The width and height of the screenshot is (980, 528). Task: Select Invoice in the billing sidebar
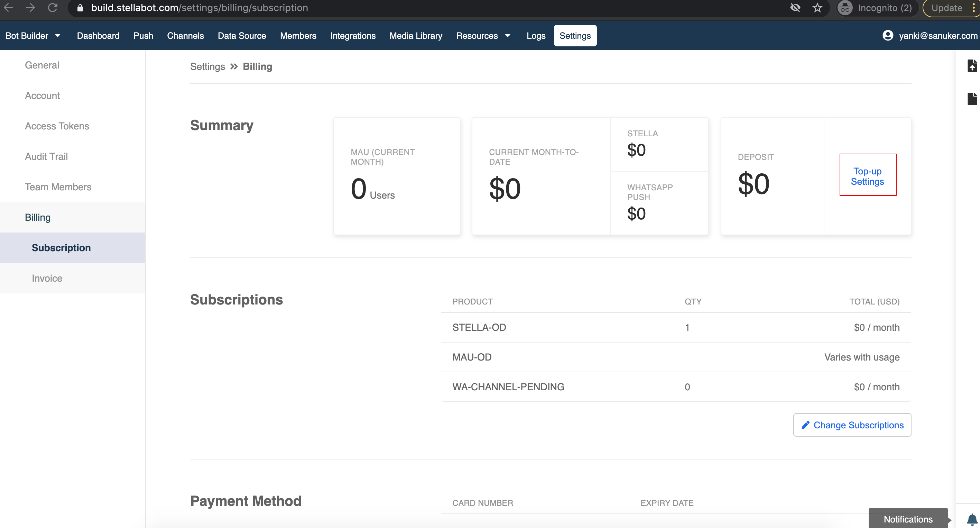coord(47,278)
